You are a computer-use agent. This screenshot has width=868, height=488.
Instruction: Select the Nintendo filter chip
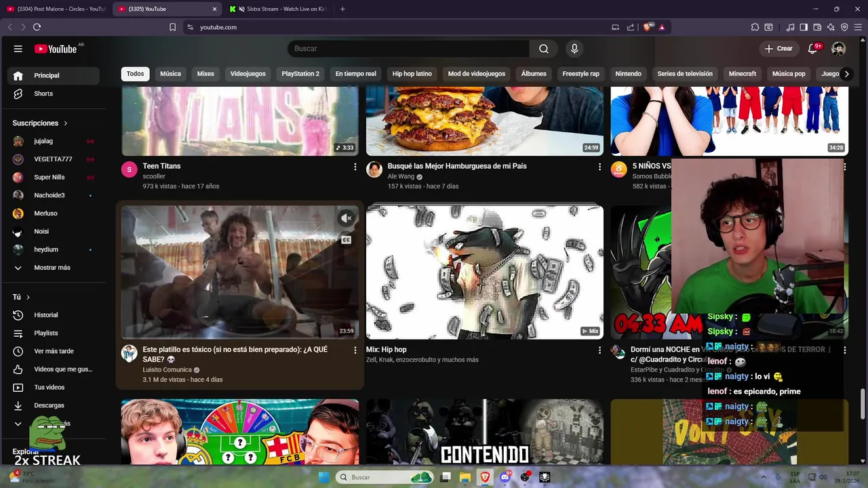click(628, 74)
